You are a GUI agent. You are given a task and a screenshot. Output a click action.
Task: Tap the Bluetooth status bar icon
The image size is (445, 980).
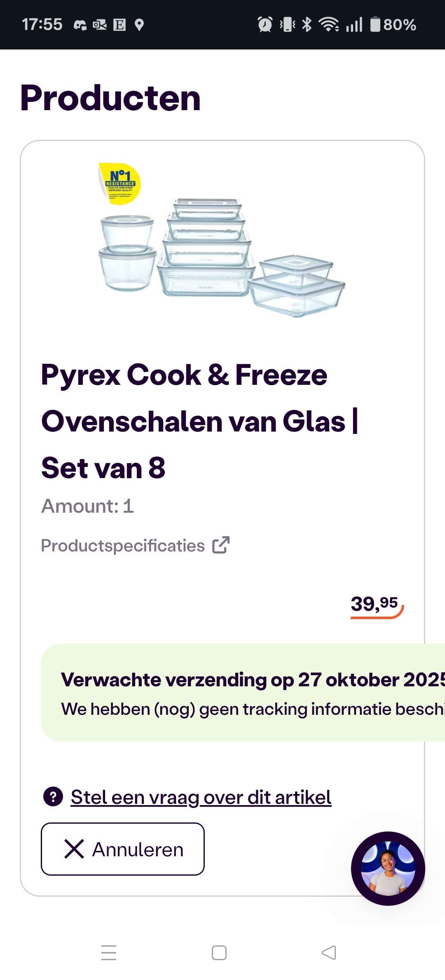click(x=307, y=24)
